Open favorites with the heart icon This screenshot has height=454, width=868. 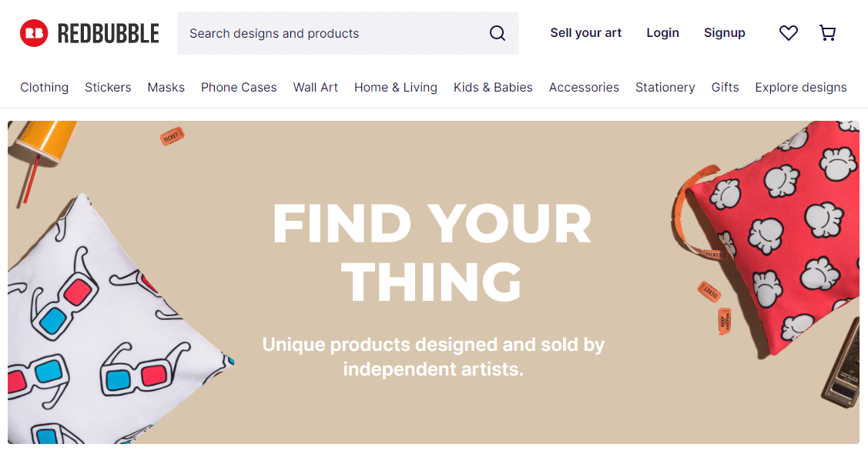pos(789,33)
